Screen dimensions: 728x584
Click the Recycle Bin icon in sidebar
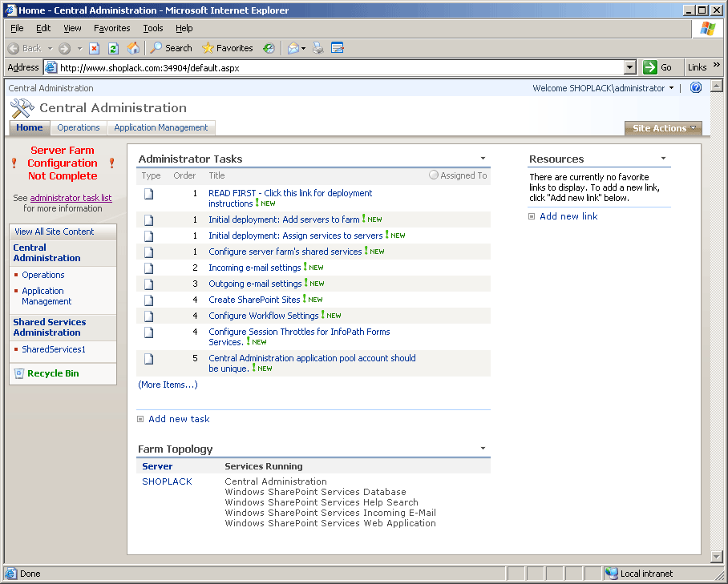19,373
